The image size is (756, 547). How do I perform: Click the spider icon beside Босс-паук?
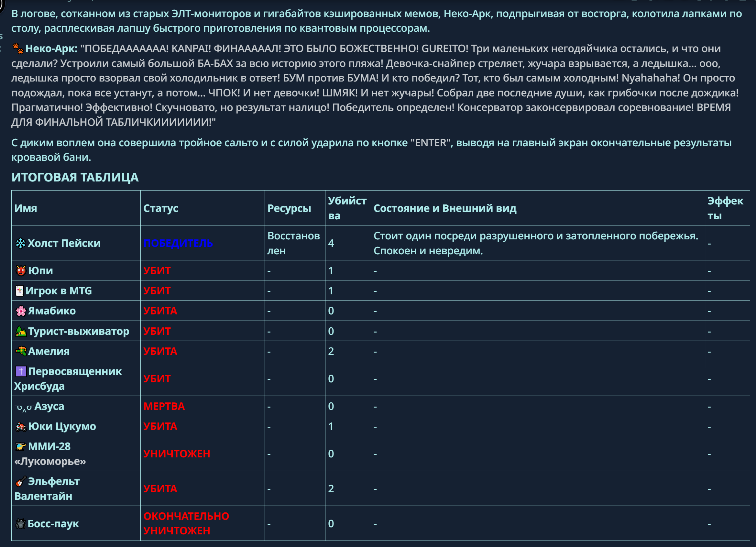[21, 524]
